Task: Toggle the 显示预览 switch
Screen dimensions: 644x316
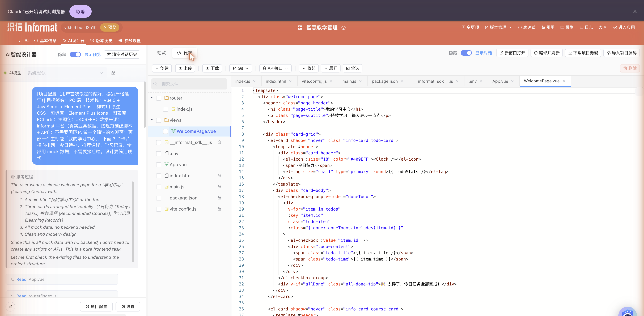Action: click(x=75, y=54)
